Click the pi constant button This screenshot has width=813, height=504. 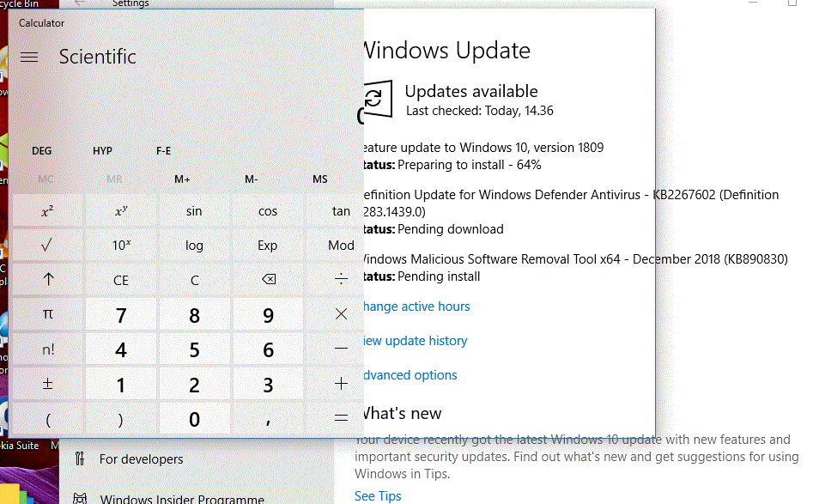[48, 314]
